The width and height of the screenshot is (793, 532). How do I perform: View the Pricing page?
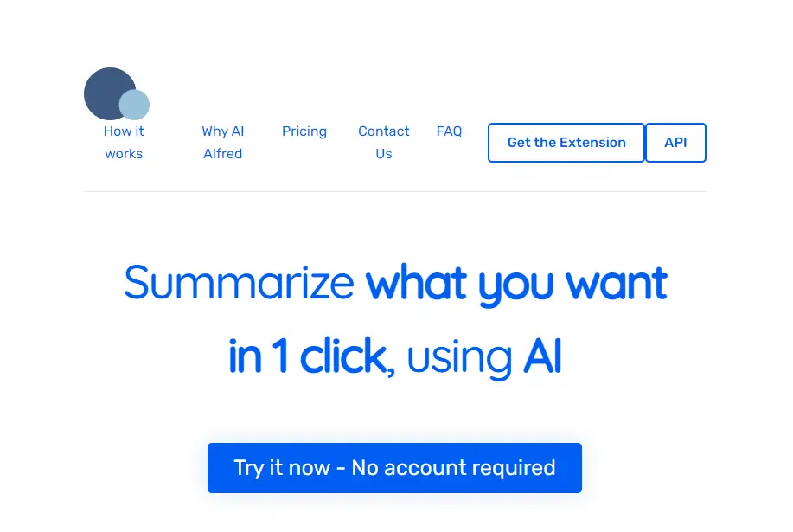pos(304,131)
